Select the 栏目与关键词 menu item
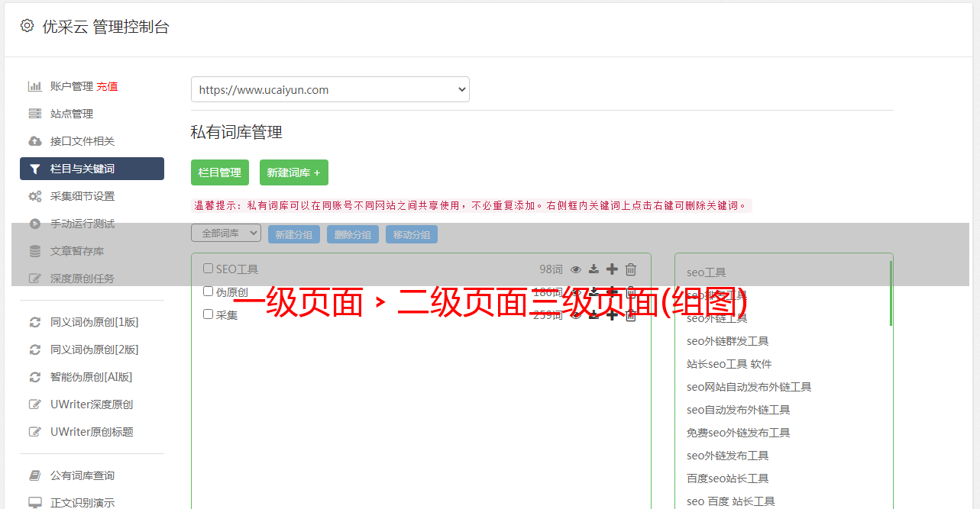The height and width of the screenshot is (509, 980). point(92,169)
